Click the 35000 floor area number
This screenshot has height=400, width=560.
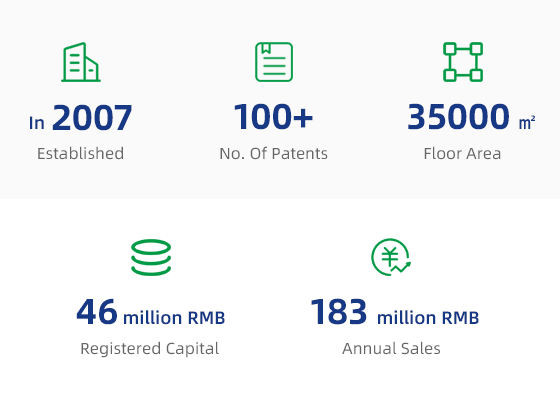click(458, 117)
